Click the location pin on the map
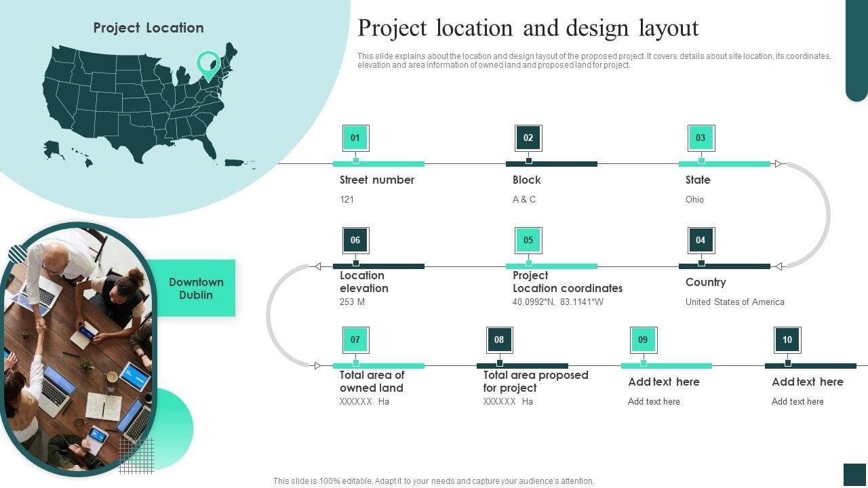Viewport: 868px width, 488px height. [x=208, y=66]
